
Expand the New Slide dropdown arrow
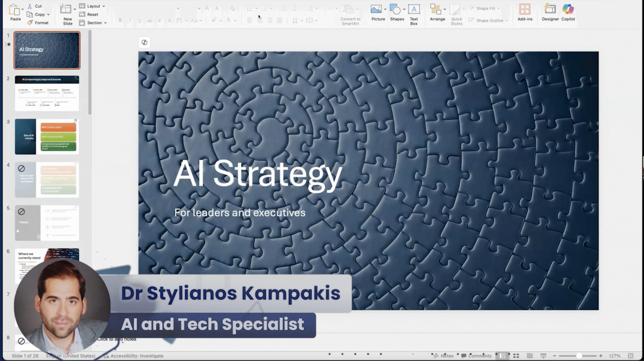click(x=75, y=9)
